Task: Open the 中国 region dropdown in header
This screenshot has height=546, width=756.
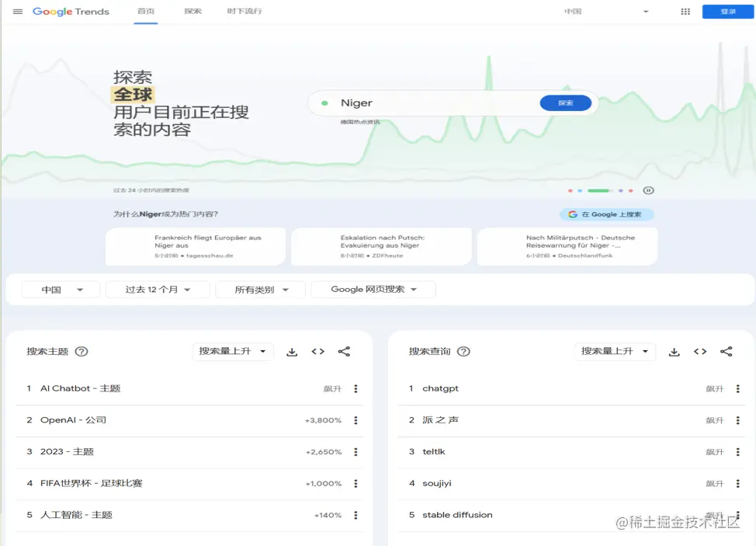Action: [x=606, y=12]
